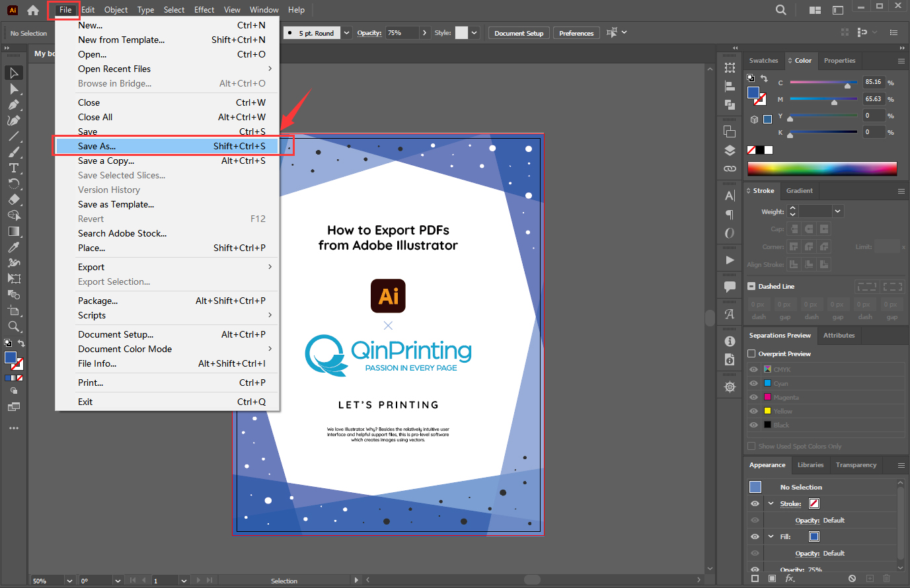Open the Color panel options menu
This screenshot has height=588, width=910.
tap(901, 61)
